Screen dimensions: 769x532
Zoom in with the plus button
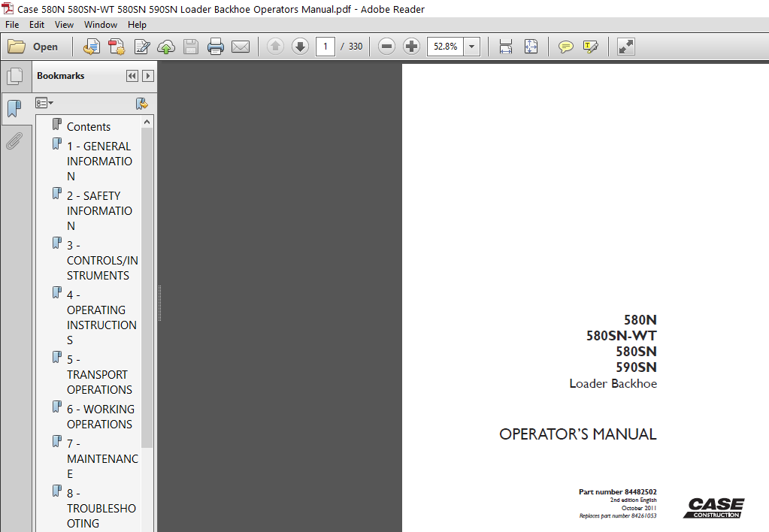[x=411, y=47]
